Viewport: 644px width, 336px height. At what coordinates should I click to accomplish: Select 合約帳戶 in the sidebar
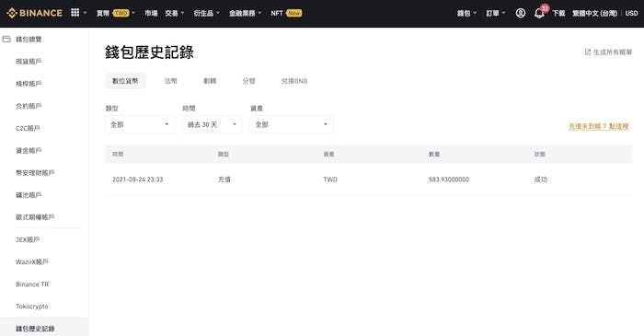click(29, 106)
